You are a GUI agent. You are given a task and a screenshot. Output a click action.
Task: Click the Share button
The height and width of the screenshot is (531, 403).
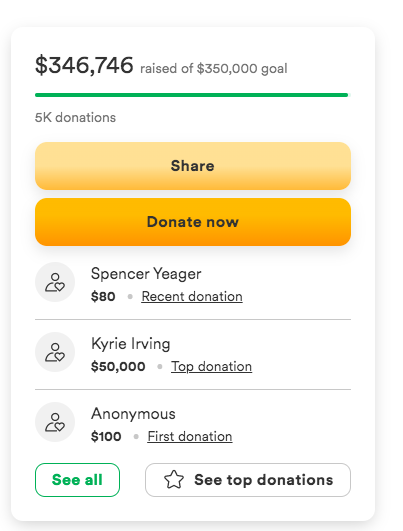(193, 166)
